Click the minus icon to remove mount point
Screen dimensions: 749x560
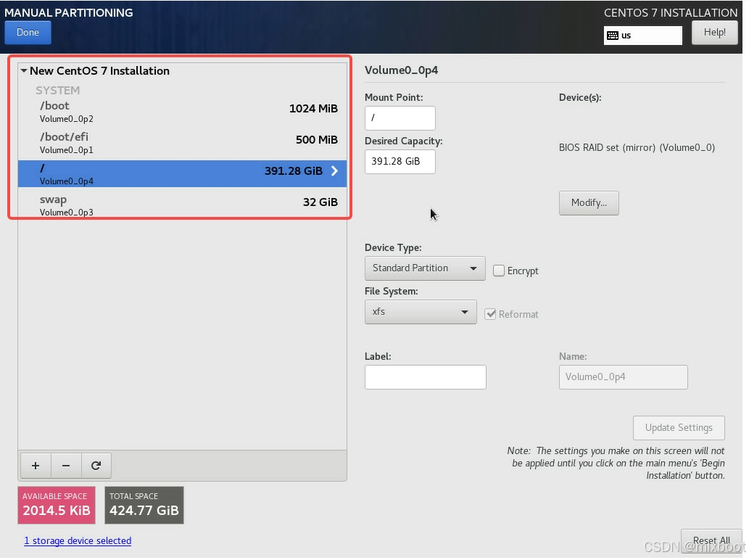tap(66, 466)
